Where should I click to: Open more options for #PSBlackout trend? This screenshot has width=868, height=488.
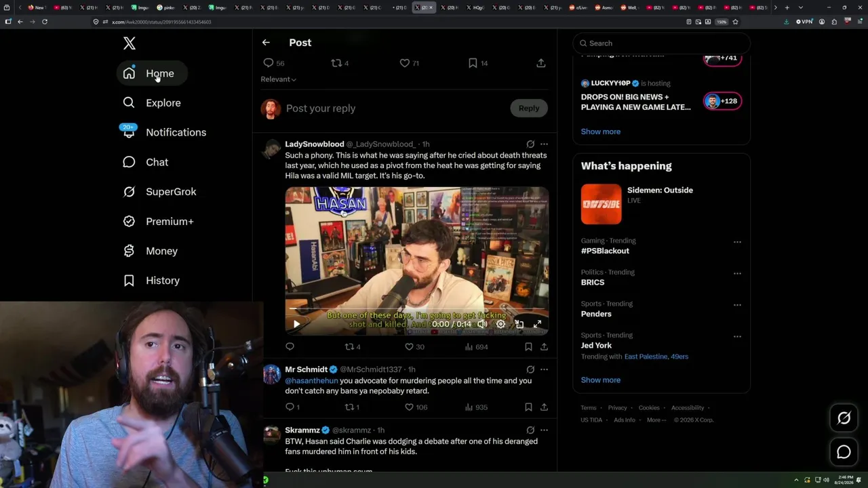pos(737,242)
